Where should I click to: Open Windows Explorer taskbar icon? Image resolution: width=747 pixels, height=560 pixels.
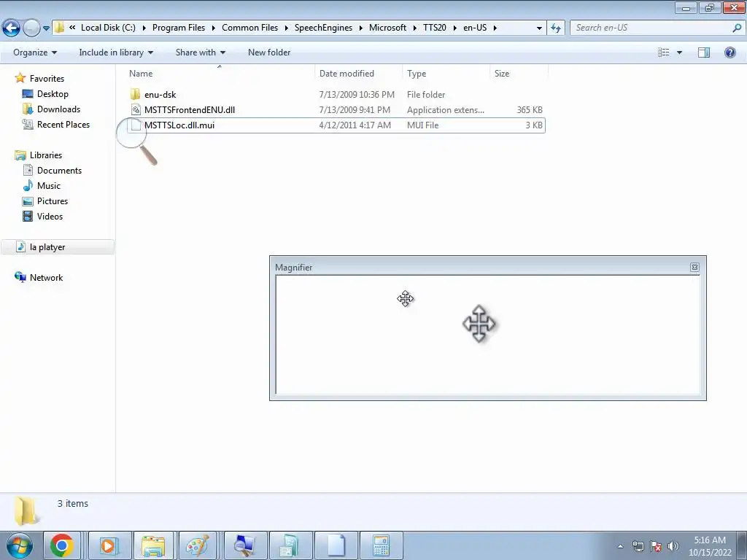(153, 545)
